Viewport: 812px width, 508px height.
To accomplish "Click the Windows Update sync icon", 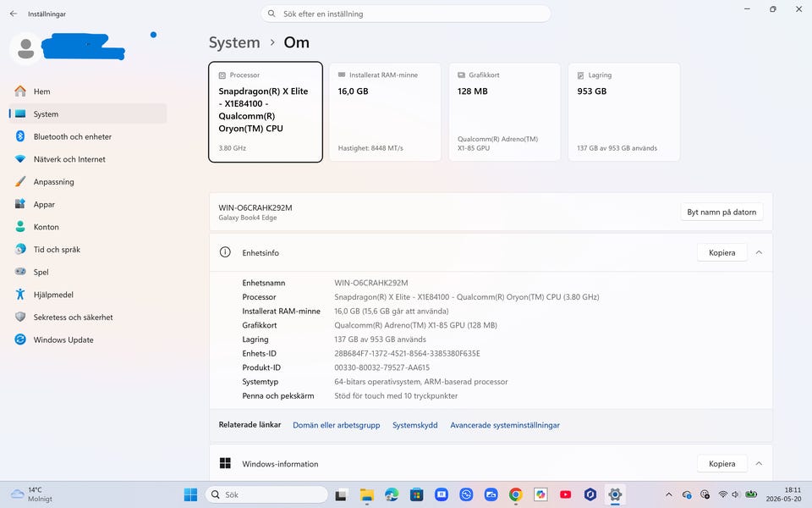I will pos(20,340).
